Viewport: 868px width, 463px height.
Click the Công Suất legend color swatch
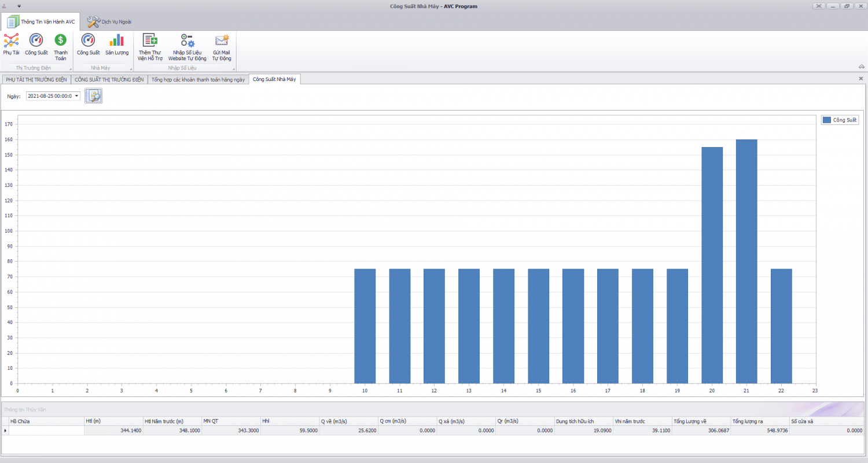click(827, 120)
